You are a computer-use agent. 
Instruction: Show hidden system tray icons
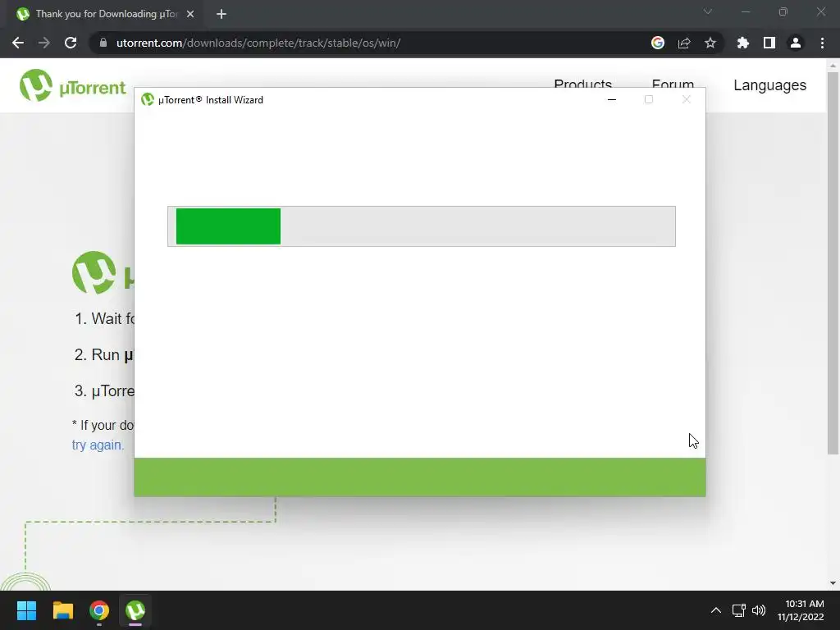pos(715,610)
